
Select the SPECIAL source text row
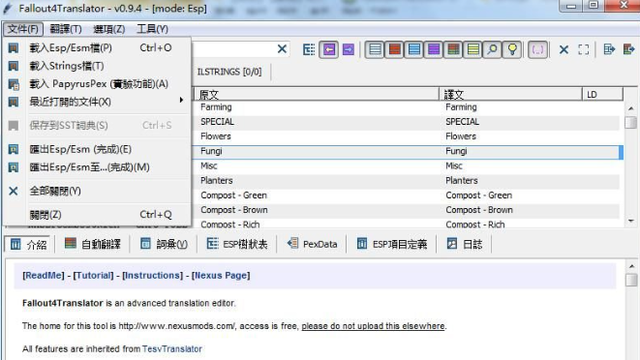[217, 122]
